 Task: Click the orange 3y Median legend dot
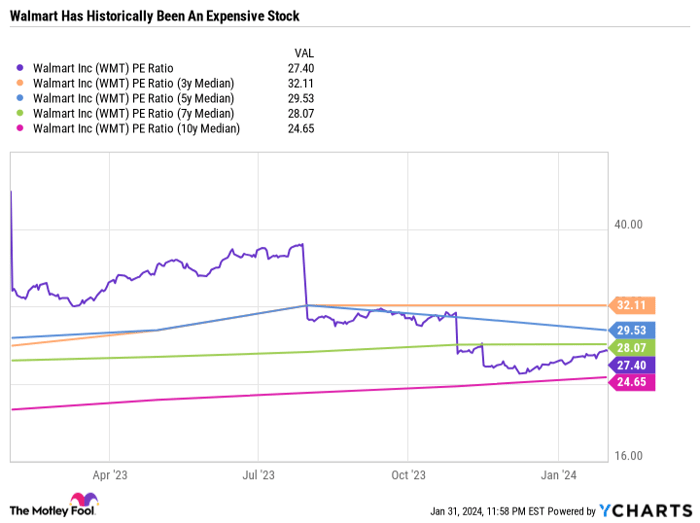click(x=22, y=84)
